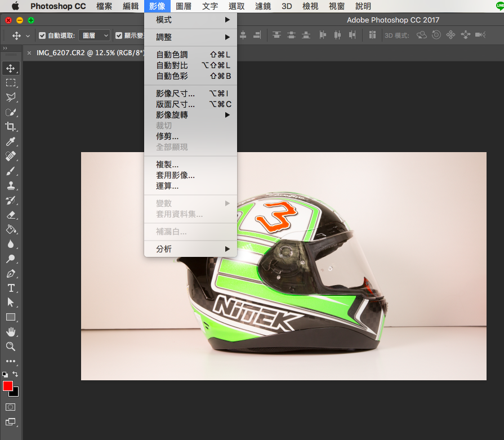Expand the 分析 submenu

click(x=190, y=249)
